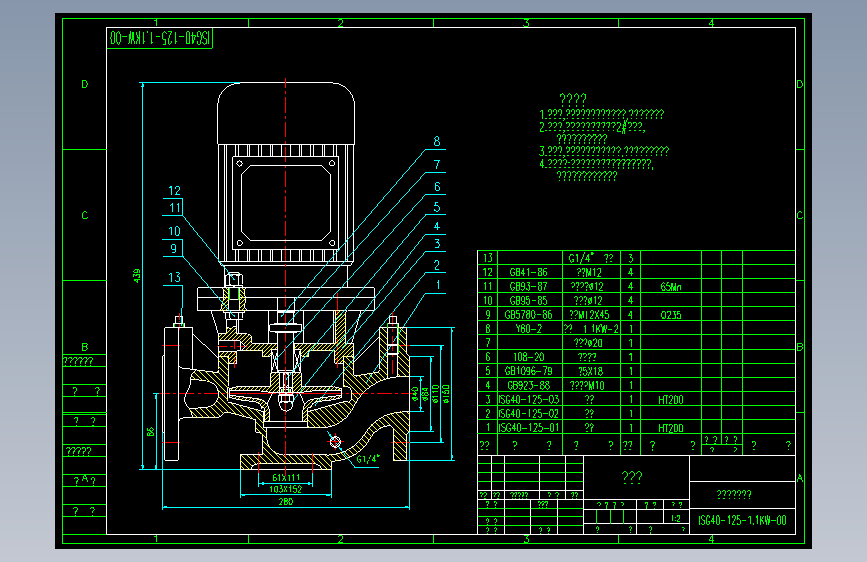Select the 1.1KW-2 motor spec cell
Image resolution: width=867 pixels, height=562 pixels.
point(591,329)
